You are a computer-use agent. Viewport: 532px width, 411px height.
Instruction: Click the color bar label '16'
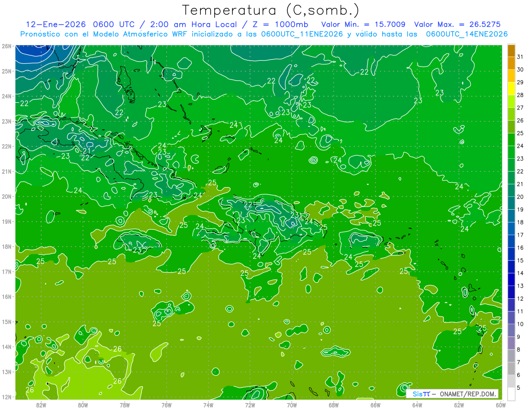point(520,247)
